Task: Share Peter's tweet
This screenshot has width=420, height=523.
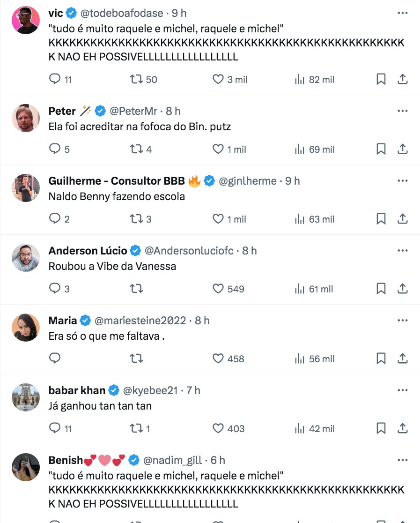Action: [402, 149]
